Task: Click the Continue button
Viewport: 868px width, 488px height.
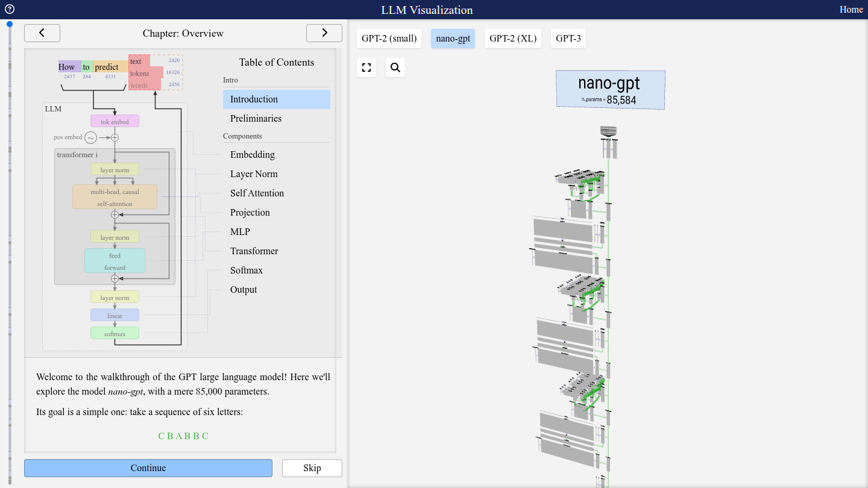Action: tap(148, 468)
